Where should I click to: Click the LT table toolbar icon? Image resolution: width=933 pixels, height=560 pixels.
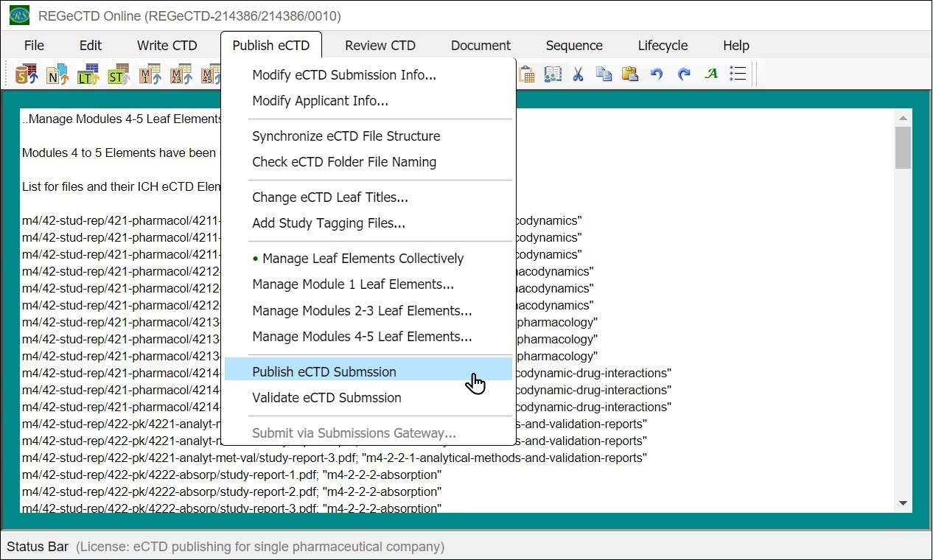coord(88,74)
